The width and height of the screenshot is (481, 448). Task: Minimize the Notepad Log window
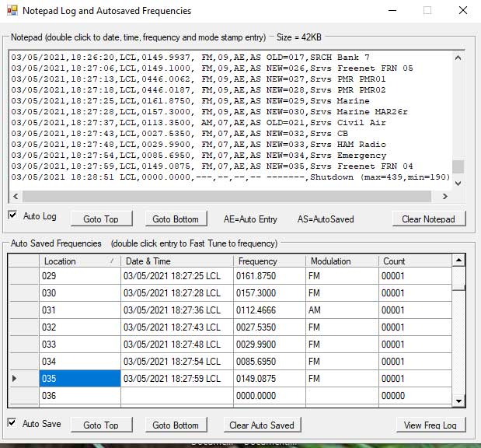coord(392,10)
